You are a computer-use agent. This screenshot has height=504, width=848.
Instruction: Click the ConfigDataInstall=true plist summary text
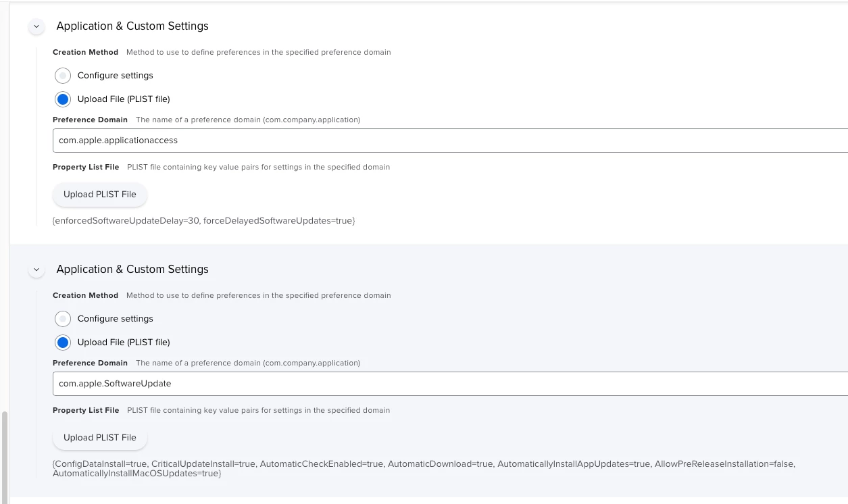pyautogui.click(x=424, y=469)
